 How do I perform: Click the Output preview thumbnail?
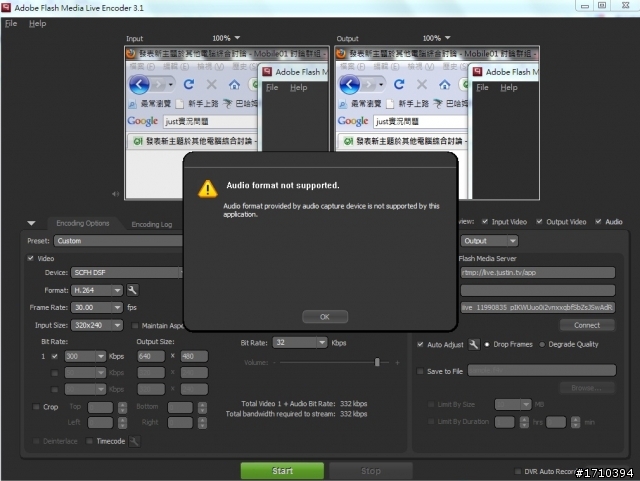pos(437,122)
